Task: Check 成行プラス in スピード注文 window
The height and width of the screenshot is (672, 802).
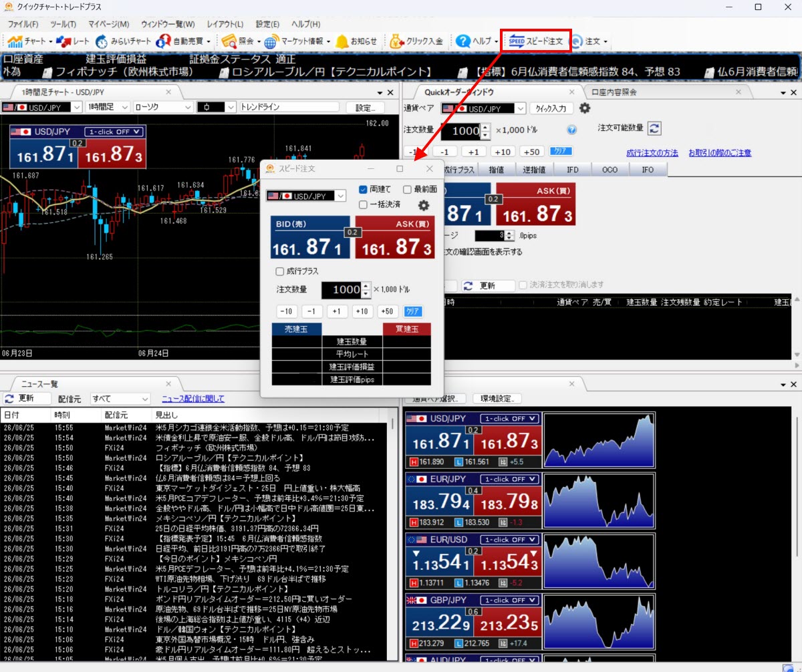Action: coord(280,271)
